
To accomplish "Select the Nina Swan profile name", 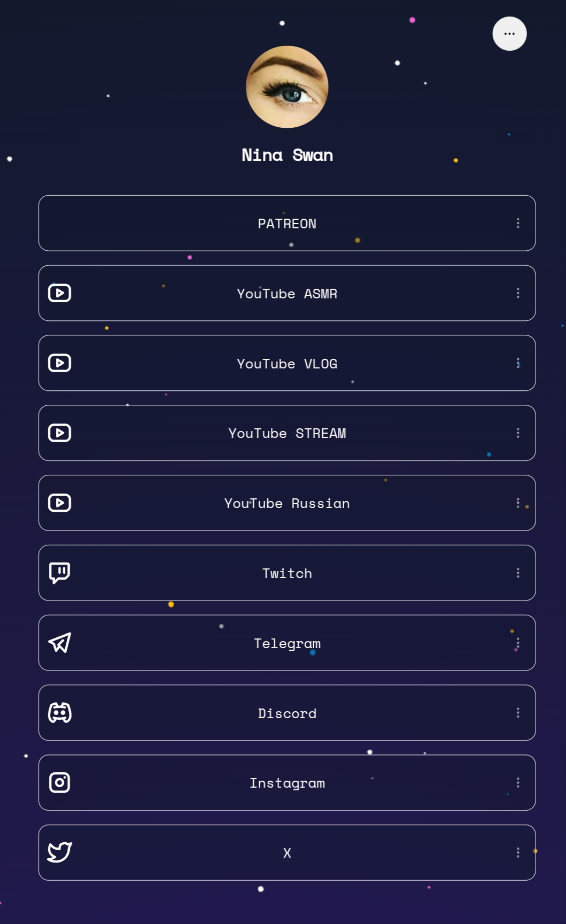I will tap(287, 155).
